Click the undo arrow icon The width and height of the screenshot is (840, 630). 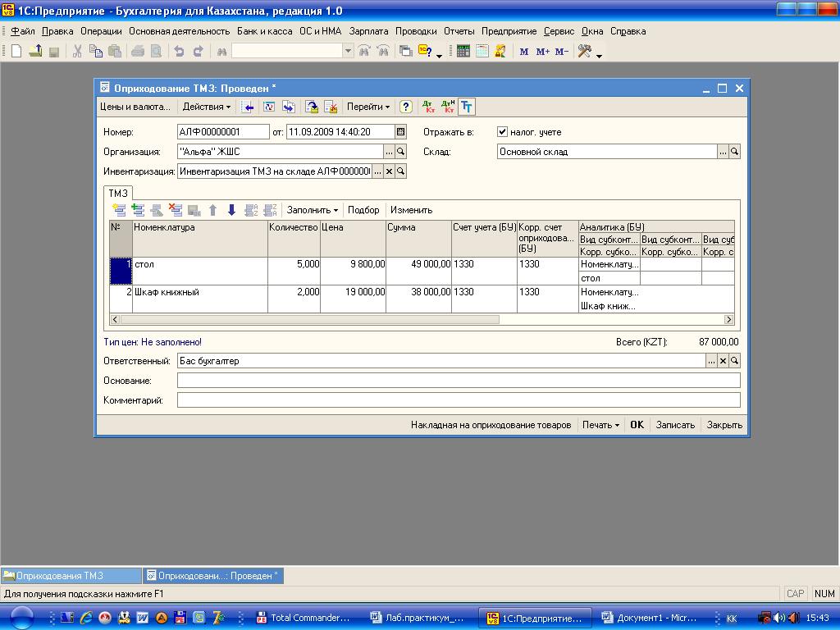tap(179, 52)
